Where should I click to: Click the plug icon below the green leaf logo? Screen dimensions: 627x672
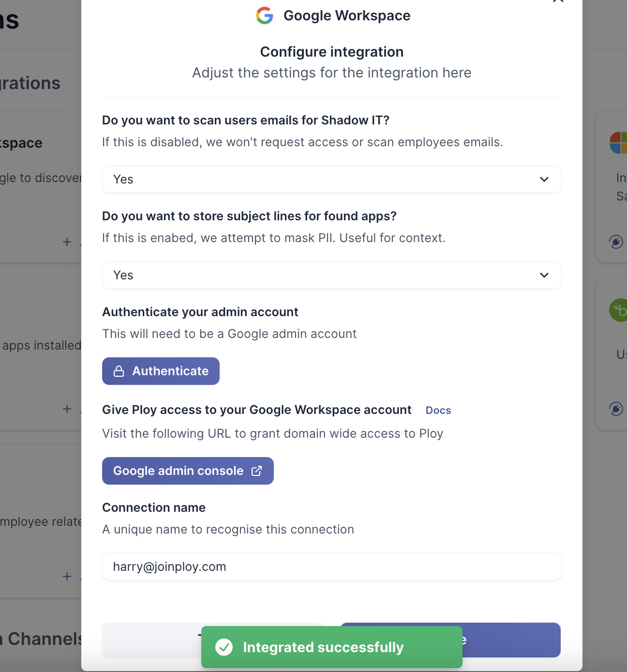tap(616, 409)
